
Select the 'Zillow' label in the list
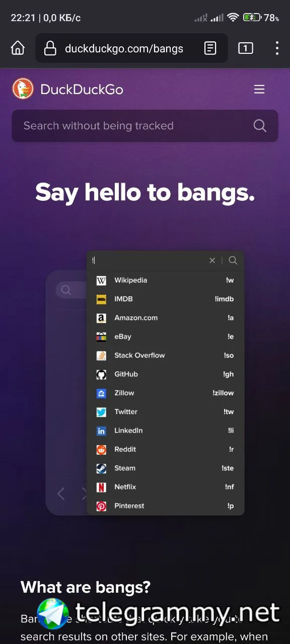click(x=124, y=393)
